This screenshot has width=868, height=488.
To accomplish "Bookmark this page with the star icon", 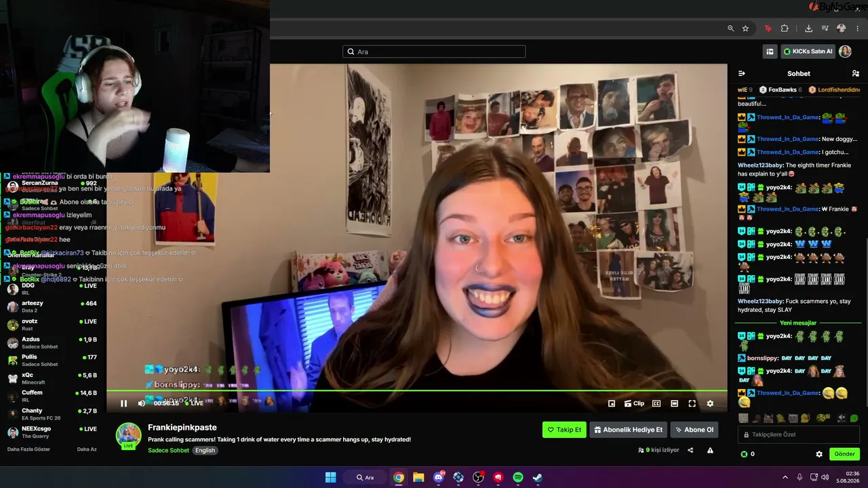I will tap(745, 28).
